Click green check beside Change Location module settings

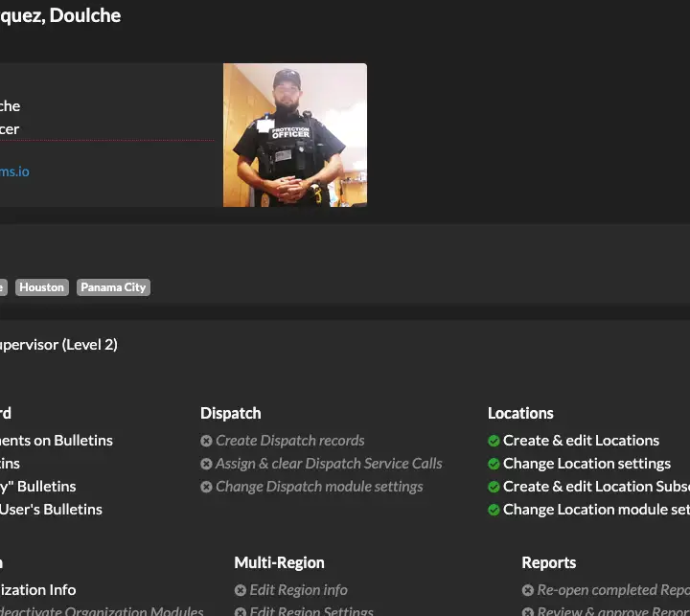click(494, 510)
